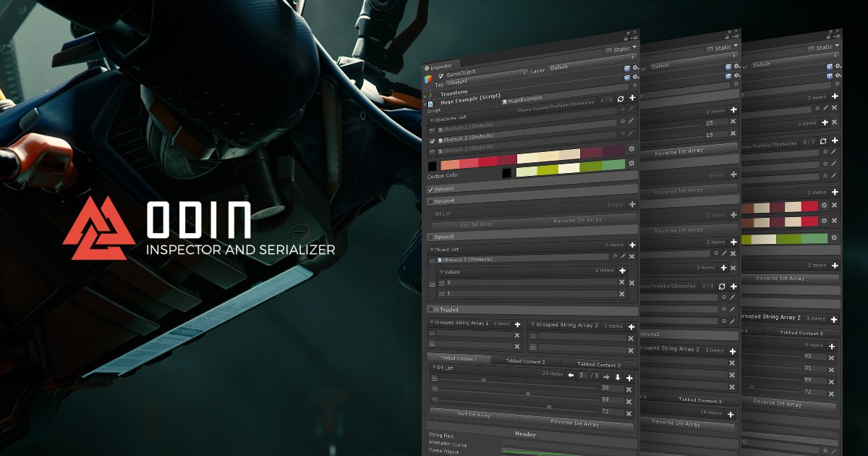The image size is (868, 456).
Task: Remove Obstacle 3 (Obstacle) from Object List
Action: 631,256
